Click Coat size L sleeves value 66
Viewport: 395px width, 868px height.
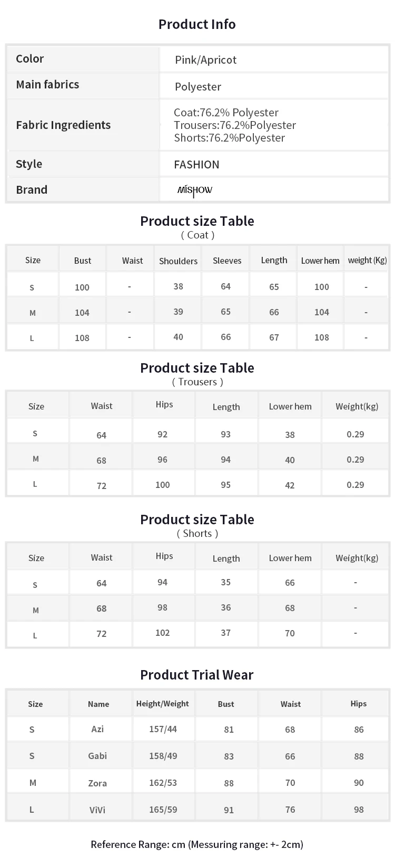click(x=225, y=337)
